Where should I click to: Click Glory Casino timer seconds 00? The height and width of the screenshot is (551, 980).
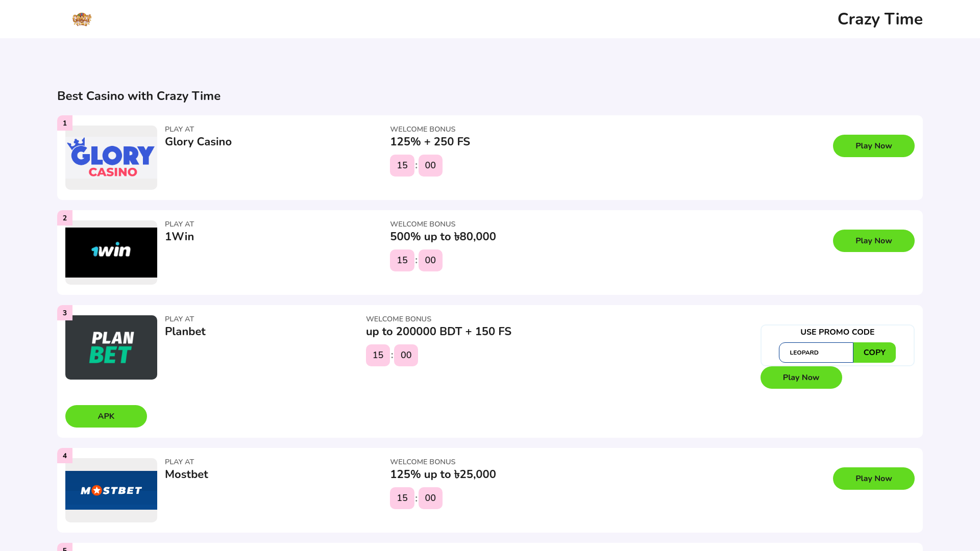click(430, 165)
